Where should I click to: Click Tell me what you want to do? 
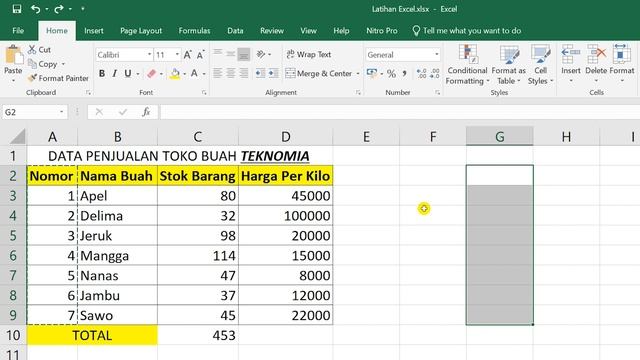467,31
